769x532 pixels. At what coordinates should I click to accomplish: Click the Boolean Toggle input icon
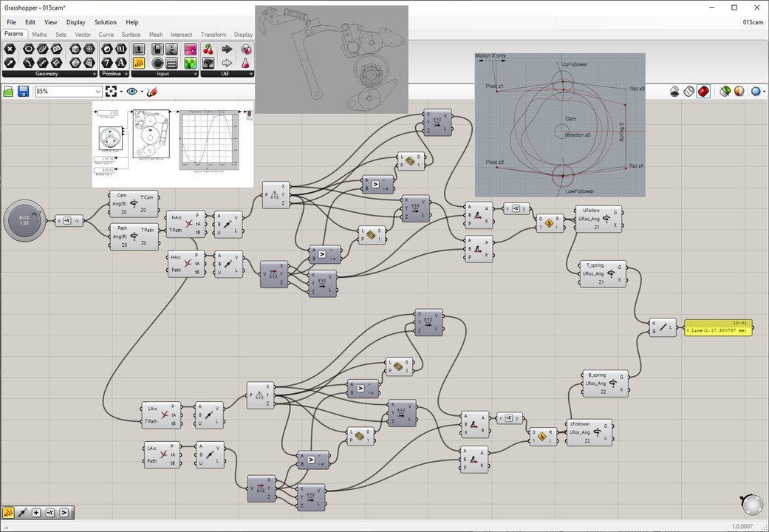coord(157,49)
